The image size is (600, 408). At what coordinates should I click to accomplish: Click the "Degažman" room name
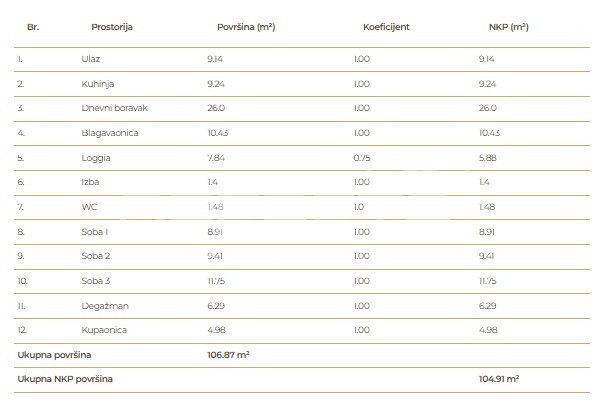(102, 304)
